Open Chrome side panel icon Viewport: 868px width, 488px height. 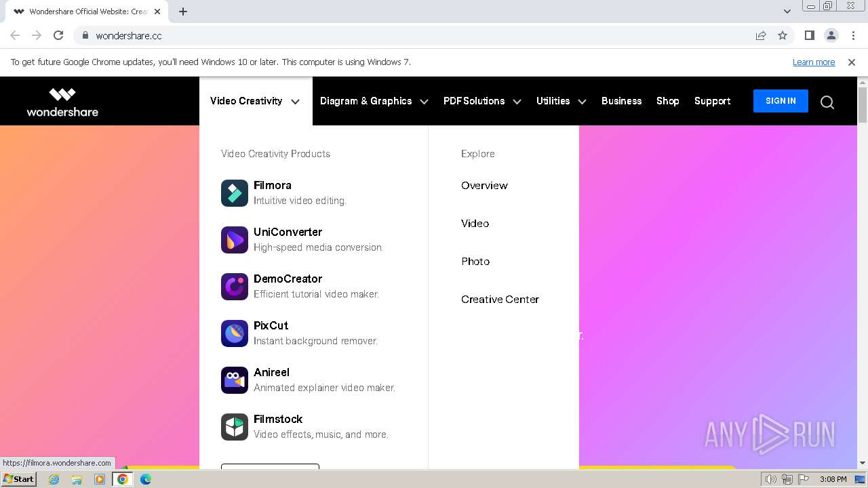click(810, 36)
